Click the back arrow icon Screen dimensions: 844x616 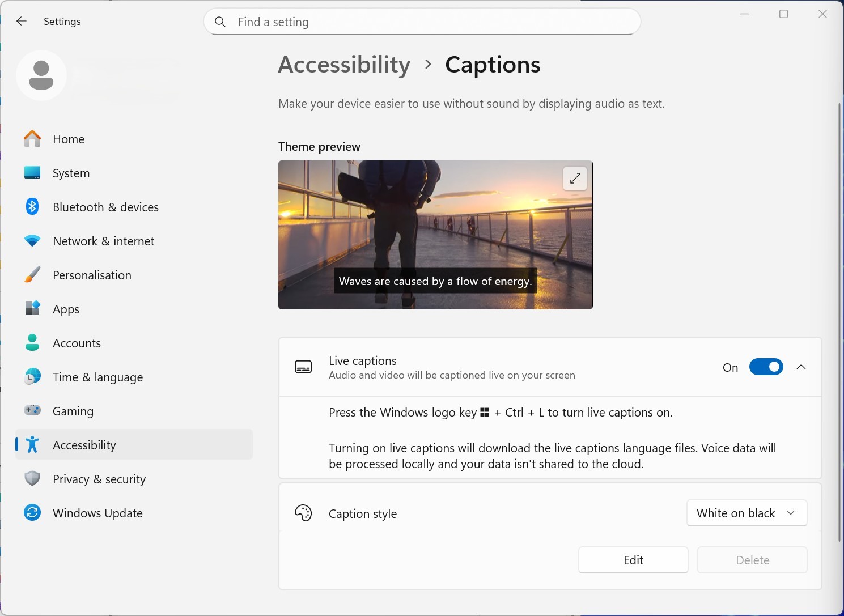coord(22,22)
